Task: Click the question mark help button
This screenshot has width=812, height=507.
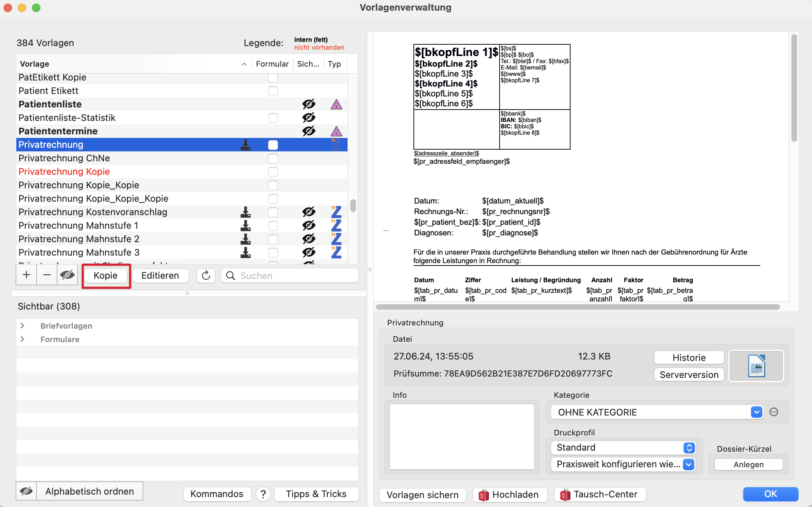Action: pos(263,494)
